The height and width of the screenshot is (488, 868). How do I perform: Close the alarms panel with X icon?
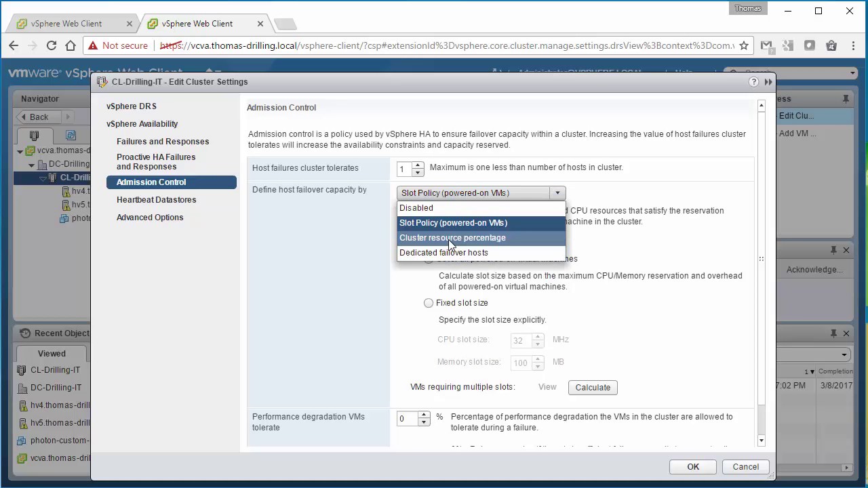click(846, 250)
